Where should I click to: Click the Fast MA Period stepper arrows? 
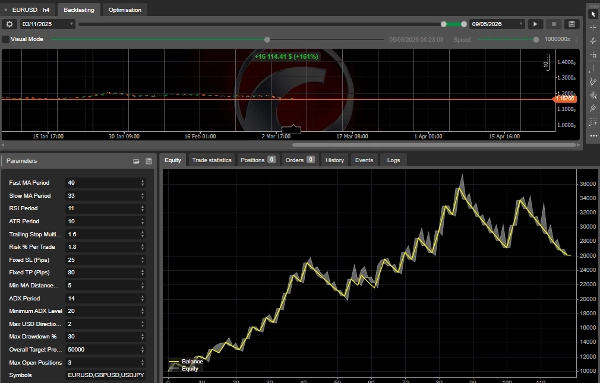tap(142, 183)
